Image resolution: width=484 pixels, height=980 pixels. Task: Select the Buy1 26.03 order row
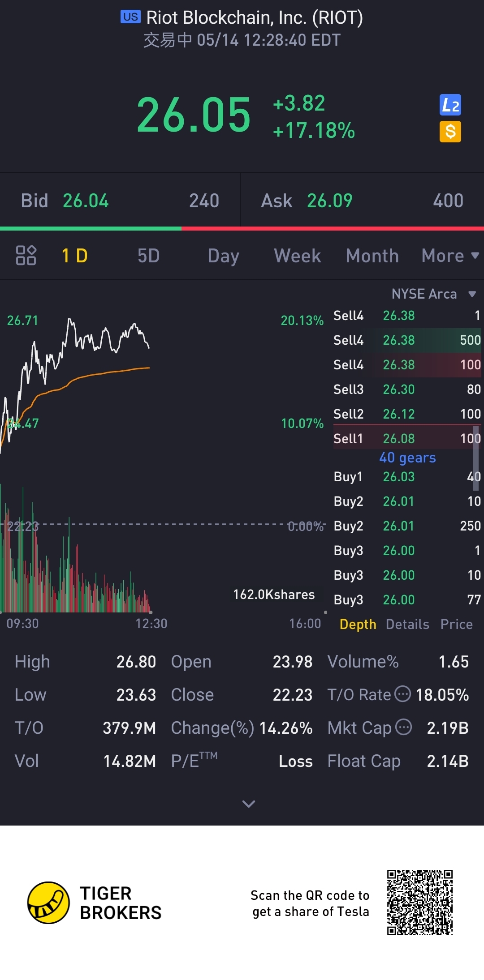point(407,476)
